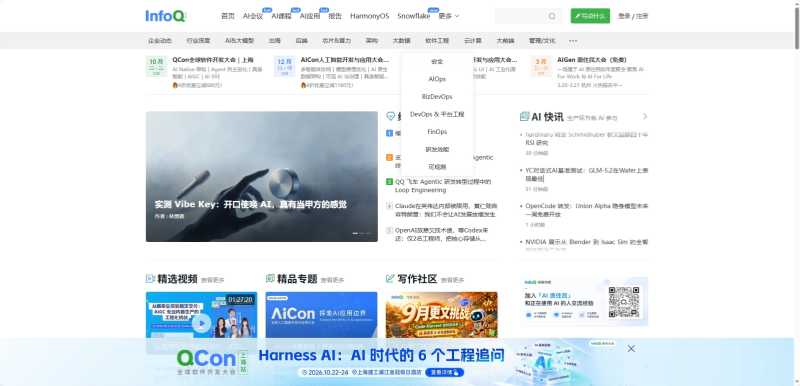Open the AI课程 navigation item
Image resolution: width=800 pixels, height=386 pixels.
pos(281,16)
